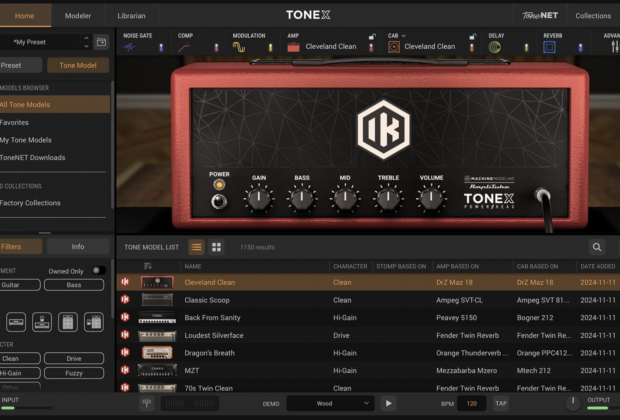
Task: Select the red Amp head icon
Action: pyautogui.click(x=293, y=47)
